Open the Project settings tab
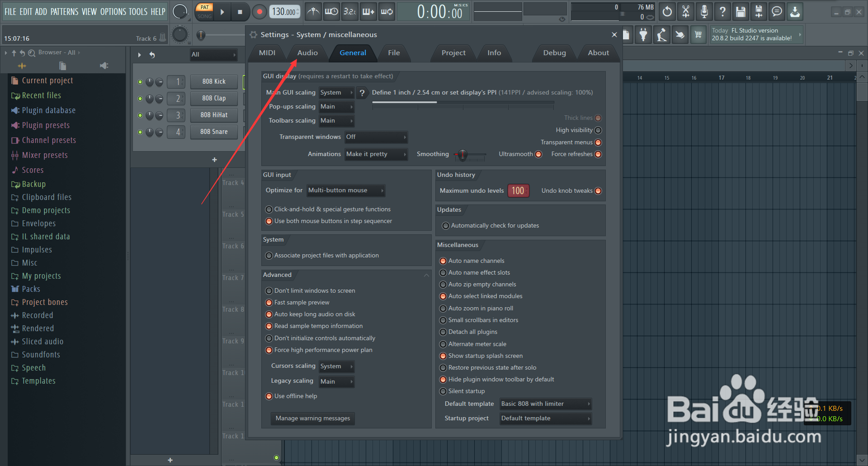The image size is (868, 466). point(453,53)
